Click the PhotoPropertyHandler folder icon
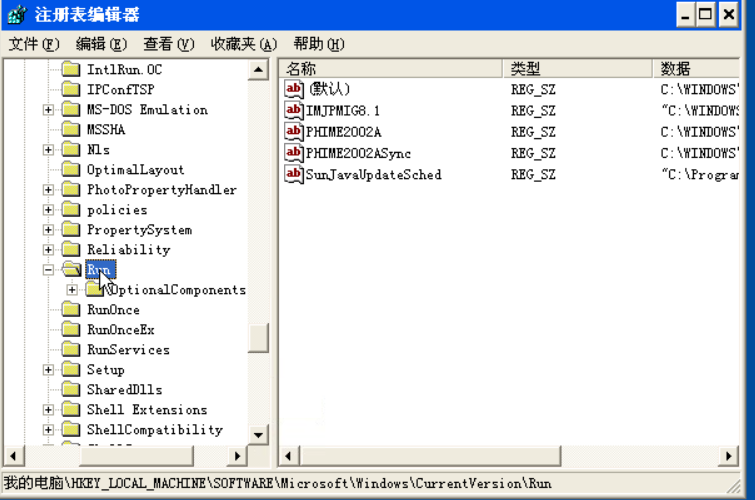The width and height of the screenshot is (755, 500). click(71, 189)
